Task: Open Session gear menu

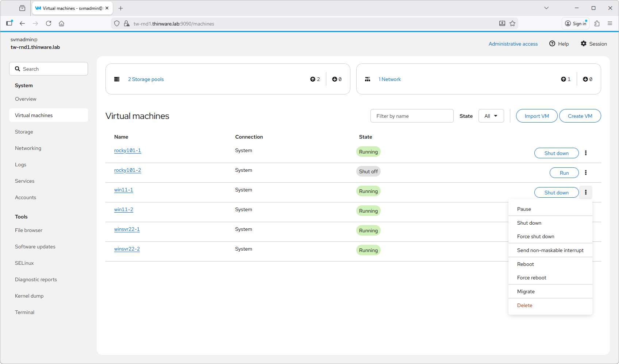Action: click(x=594, y=44)
